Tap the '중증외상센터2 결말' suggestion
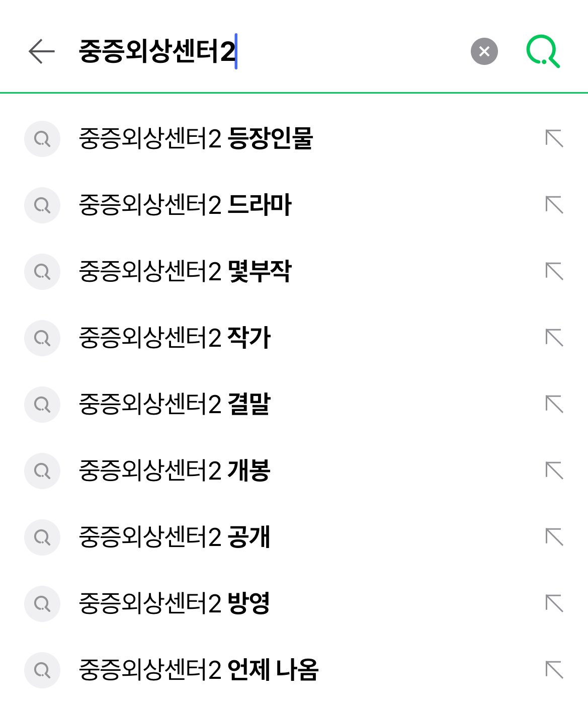Viewport: 588px width, 704px height. pyautogui.click(x=175, y=404)
